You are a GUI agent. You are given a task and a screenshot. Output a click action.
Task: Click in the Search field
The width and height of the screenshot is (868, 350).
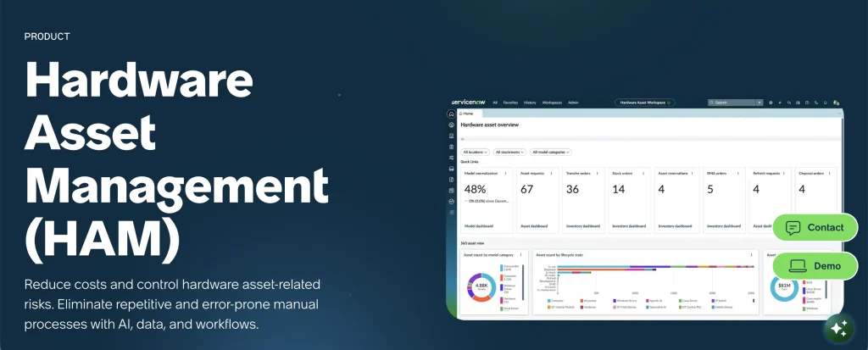point(732,103)
